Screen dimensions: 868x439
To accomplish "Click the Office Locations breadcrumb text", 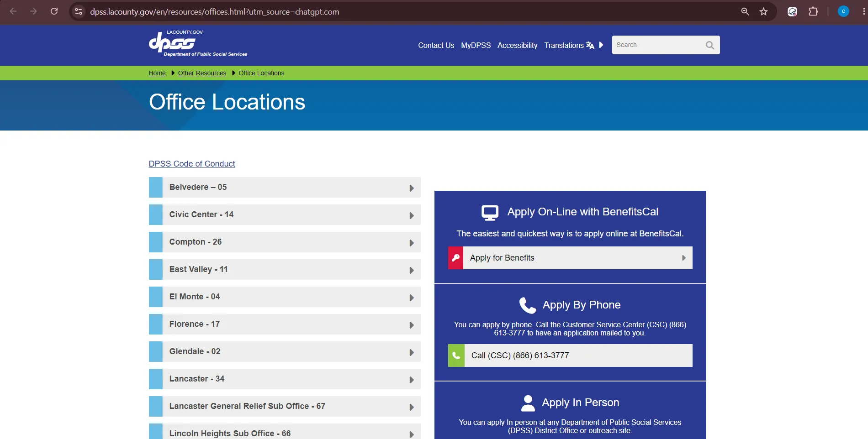I will [x=261, y=73].
